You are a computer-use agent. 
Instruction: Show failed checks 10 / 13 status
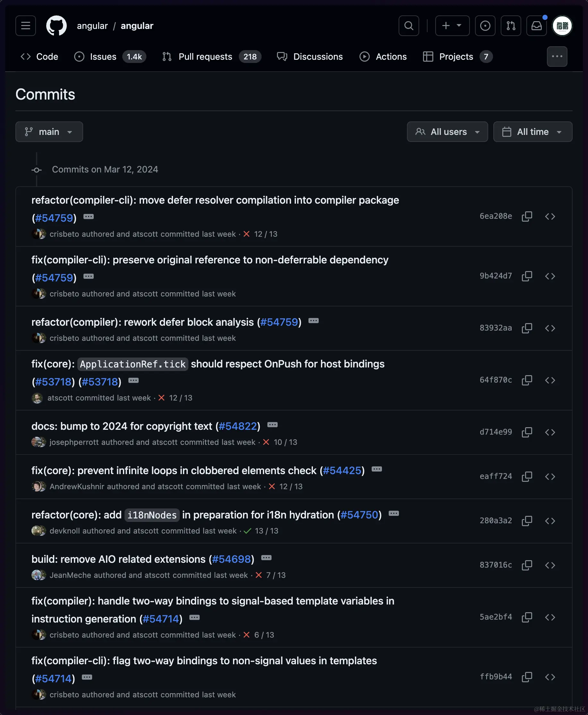coord(280,442)
